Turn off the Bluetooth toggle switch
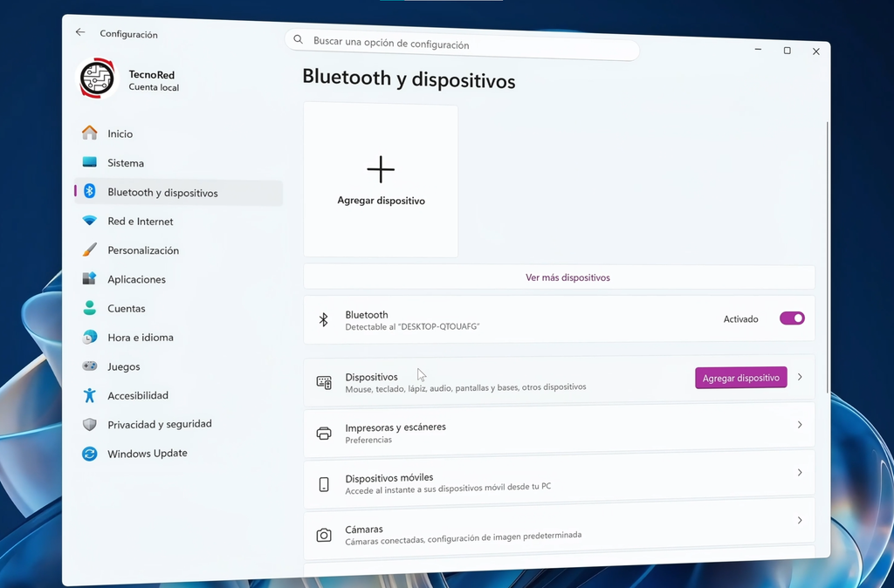This screenshot has width=894, height=588. click(x=792, y=318)
